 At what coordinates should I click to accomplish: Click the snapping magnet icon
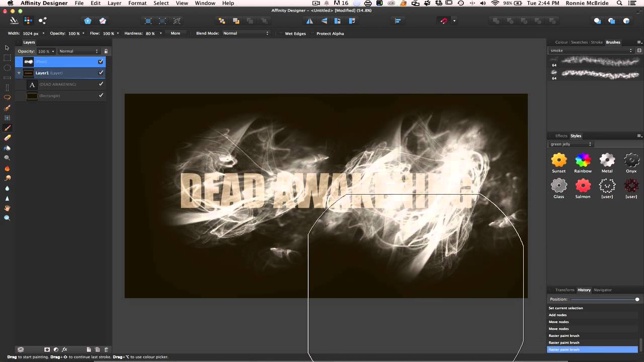[x=443, y=21]
